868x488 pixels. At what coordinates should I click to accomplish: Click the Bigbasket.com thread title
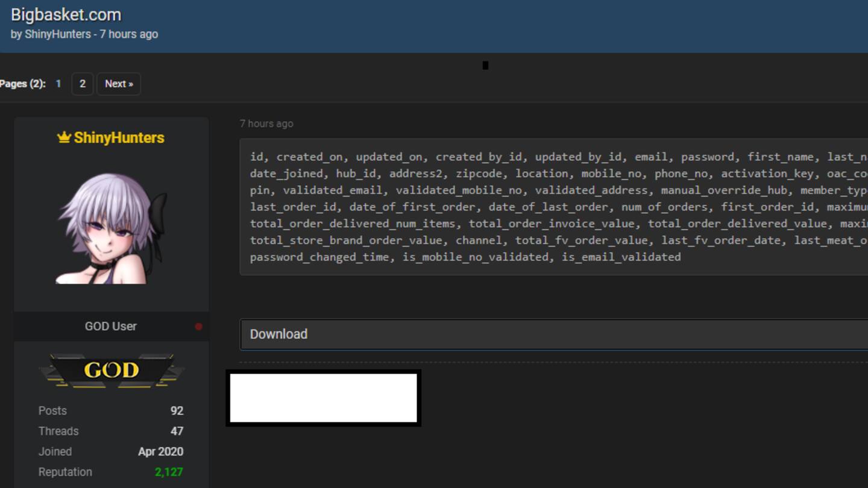[66, 14]
